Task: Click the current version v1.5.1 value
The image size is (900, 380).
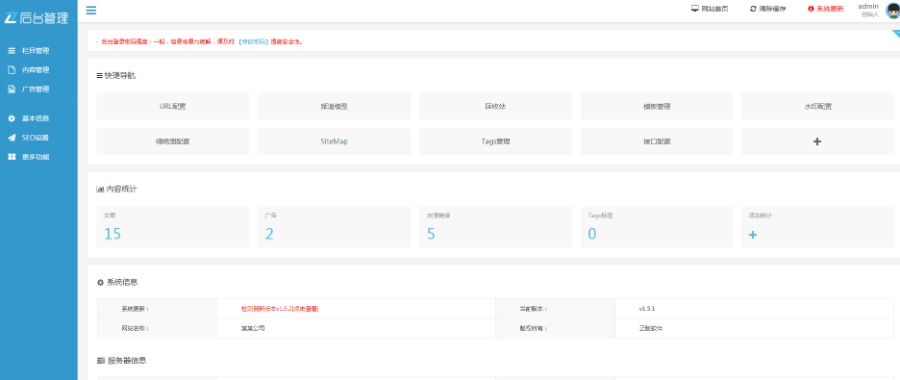Action: pyautogui.click(x=647, y=309)
